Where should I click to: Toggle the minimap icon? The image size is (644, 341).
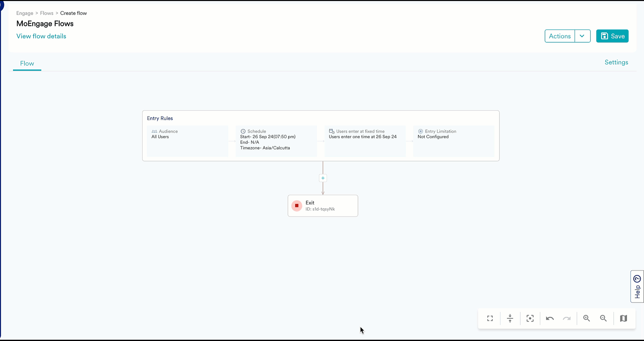tap(624, 319)
